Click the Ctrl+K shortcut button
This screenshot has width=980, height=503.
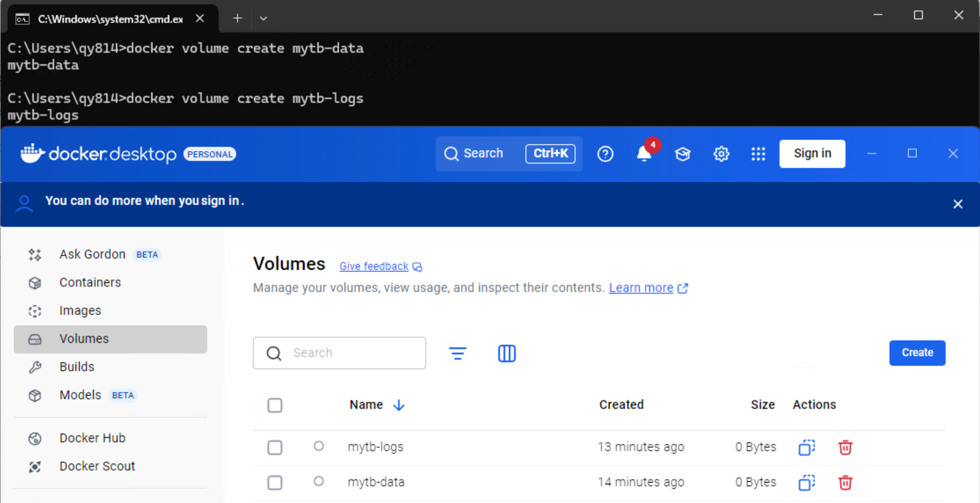pyautogui.click(x=550, y=154)
